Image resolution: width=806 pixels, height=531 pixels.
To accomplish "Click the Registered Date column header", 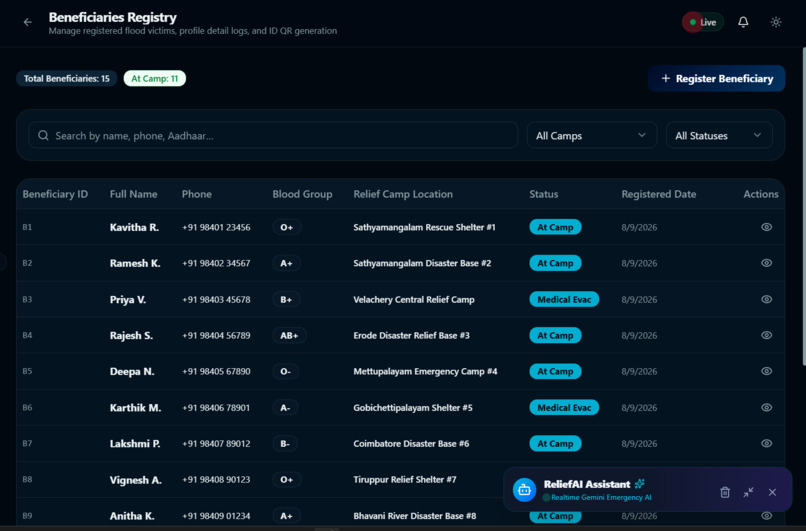I will [658, 194].
